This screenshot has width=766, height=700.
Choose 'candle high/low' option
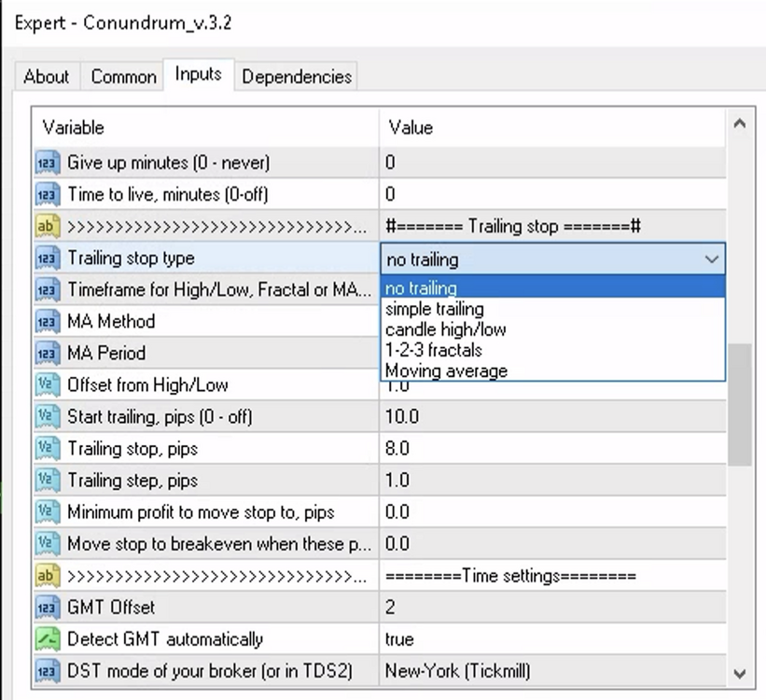click(x=552, y=329)
